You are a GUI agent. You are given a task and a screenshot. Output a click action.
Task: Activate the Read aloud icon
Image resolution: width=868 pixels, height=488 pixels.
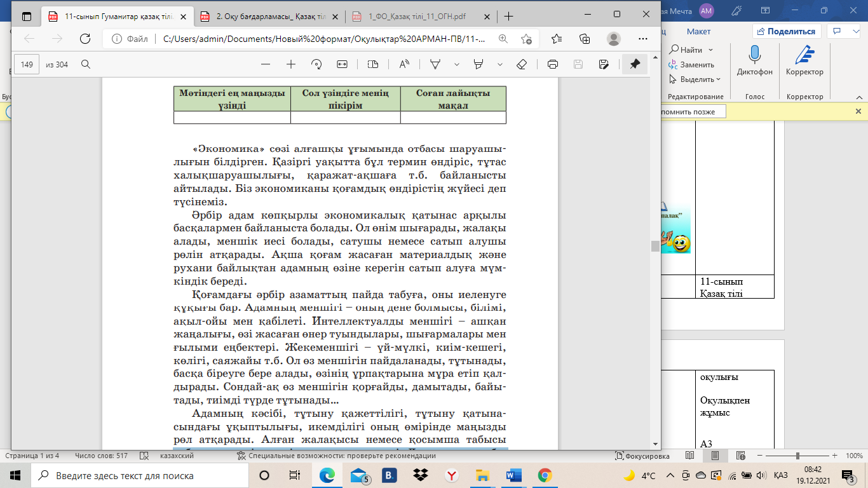[404, 64]
